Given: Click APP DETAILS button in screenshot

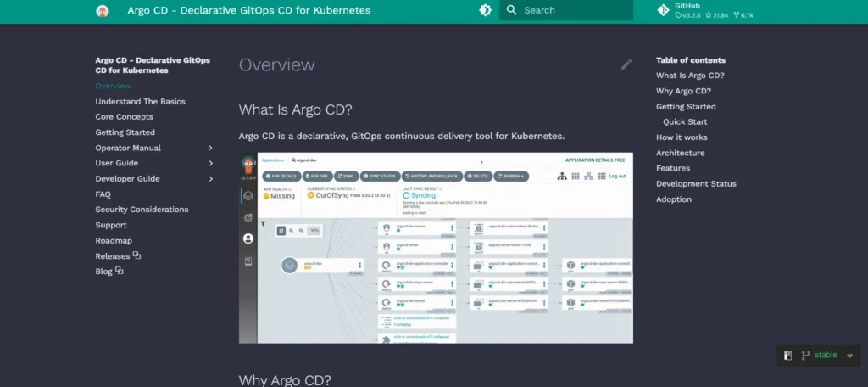Looking at the screenshot, I should tap(281, 176).
